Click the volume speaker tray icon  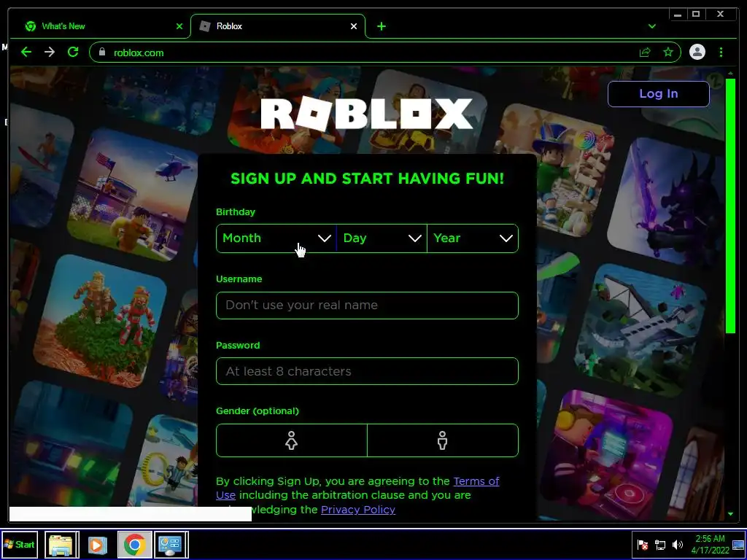[678, 545]
